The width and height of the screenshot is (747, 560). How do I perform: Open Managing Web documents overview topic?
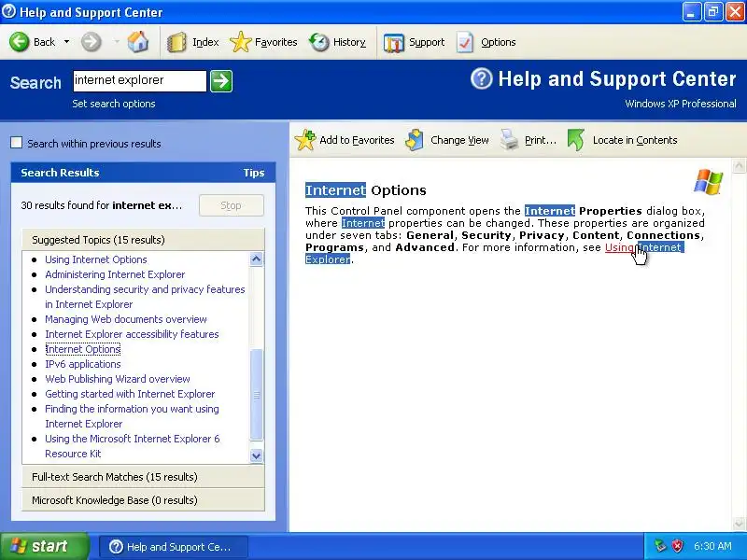[x=126, y=319]
